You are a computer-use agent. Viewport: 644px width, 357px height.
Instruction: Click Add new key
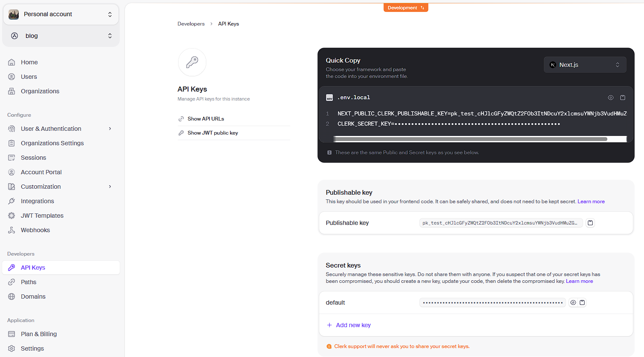point(349,325)
